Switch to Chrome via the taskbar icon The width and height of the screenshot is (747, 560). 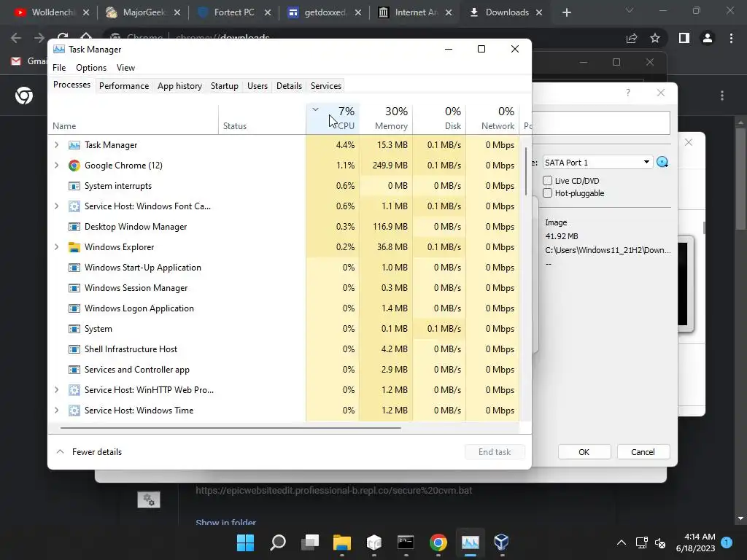coord(438,542)
